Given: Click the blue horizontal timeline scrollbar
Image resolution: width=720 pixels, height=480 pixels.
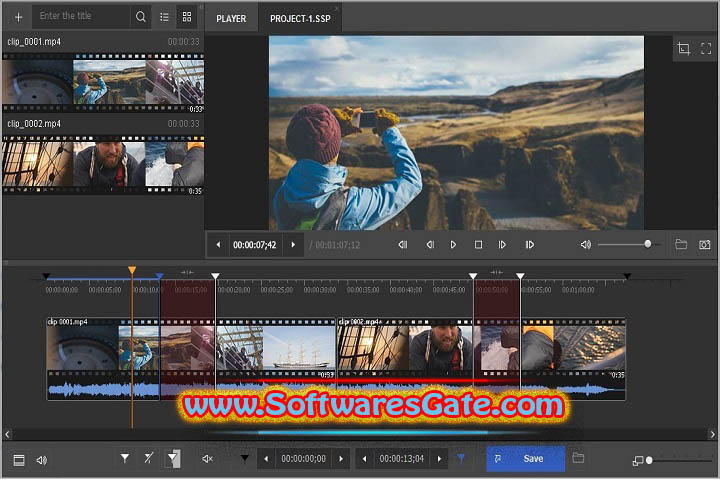Looking at the screenshot, I should (x=372, y=433).
